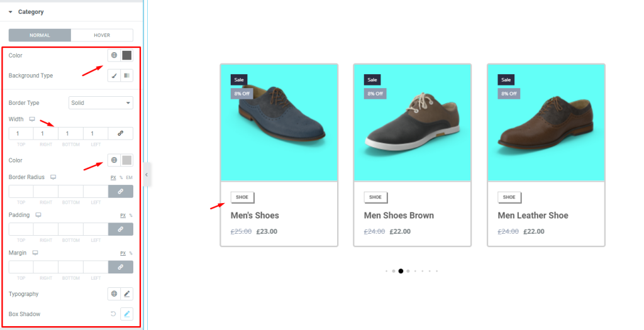
Task: Select the classic background type brush icon
Action: [114, 75]
